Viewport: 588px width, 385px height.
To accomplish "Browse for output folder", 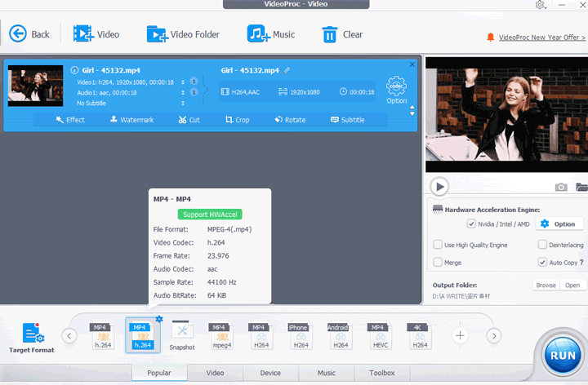I will click(546, 285).
